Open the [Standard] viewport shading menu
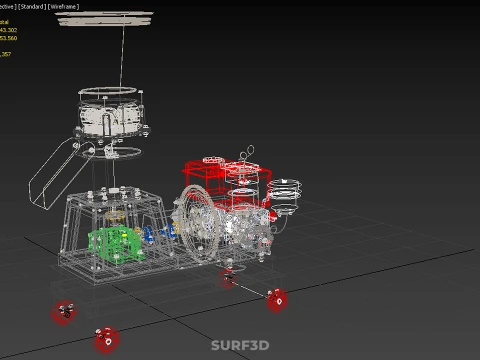480x360 pixels. coord(32,7)
